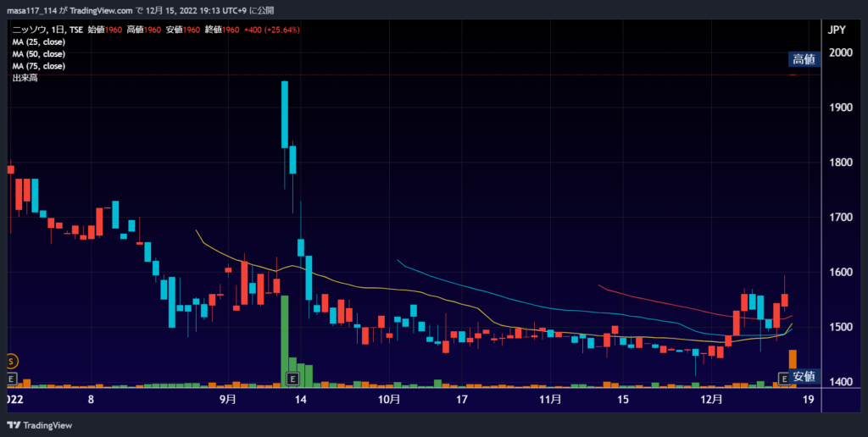Screen dimensions: 868x437
Task: Click the 1400 price axis label
Action: (x=840, y=382)
